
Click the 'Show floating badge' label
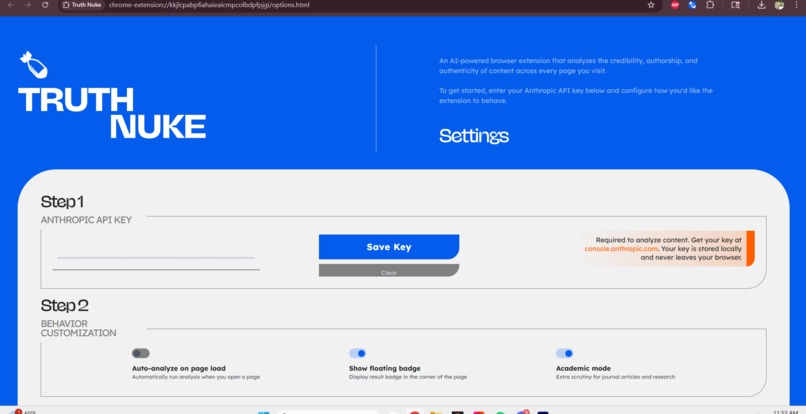[384, 368]
